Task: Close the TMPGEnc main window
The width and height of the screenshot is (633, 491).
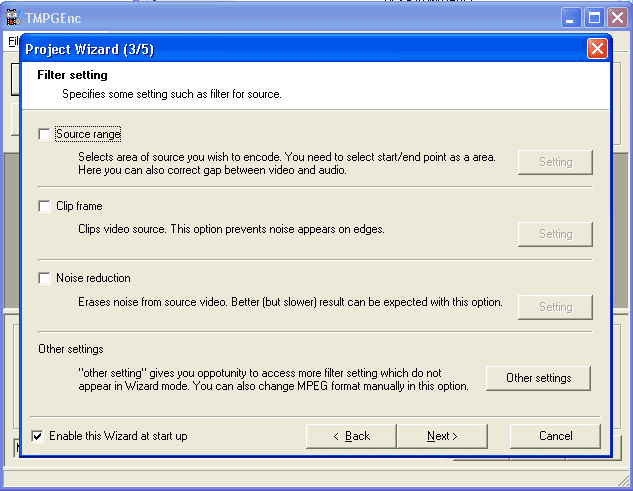Action: [618, 18]
